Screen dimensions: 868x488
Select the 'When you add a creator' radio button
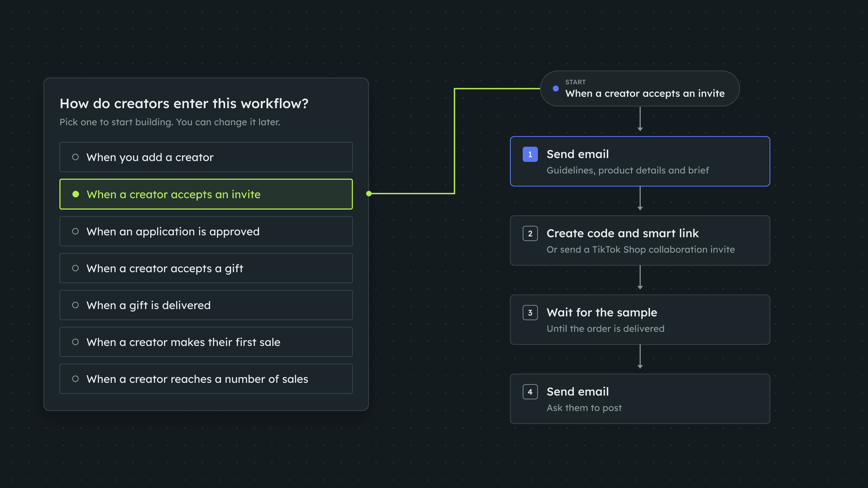coord(75,157)
